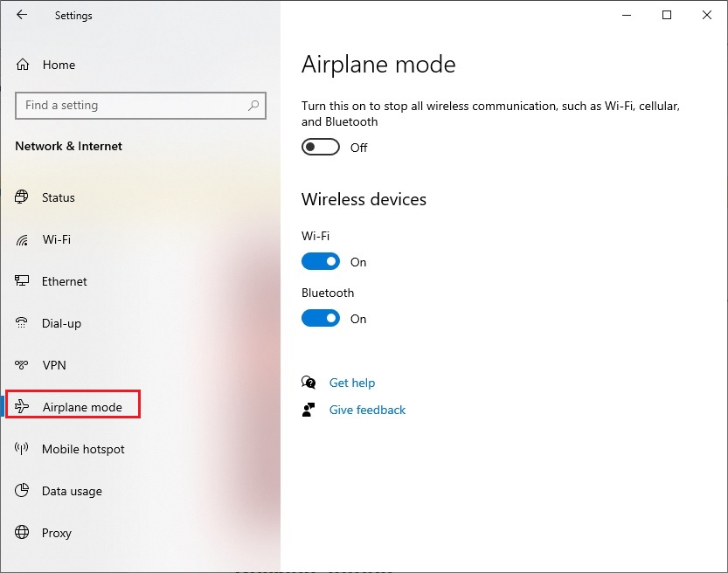728x573 pixels.
Task: Click the Ethernet monitor icon
Action: [x=23, y=281]
